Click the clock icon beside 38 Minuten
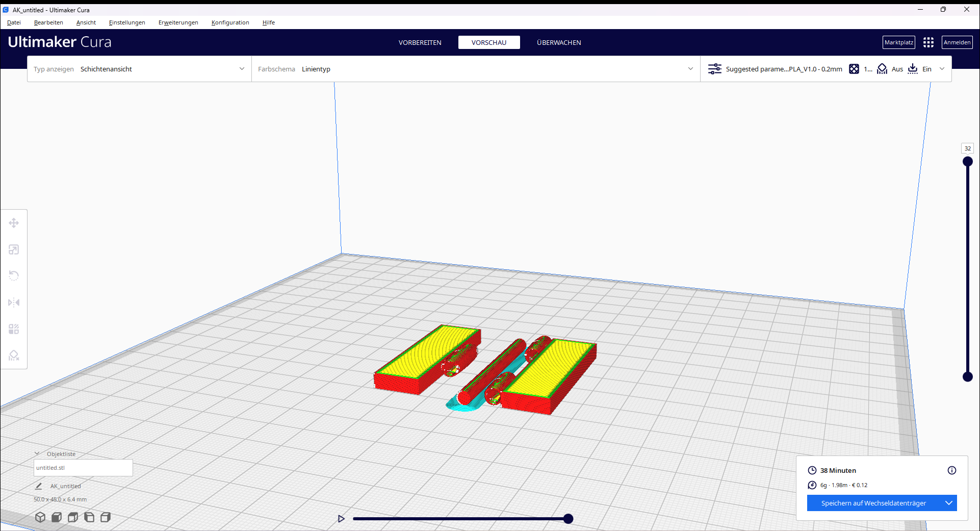 [x=812, y=470]
